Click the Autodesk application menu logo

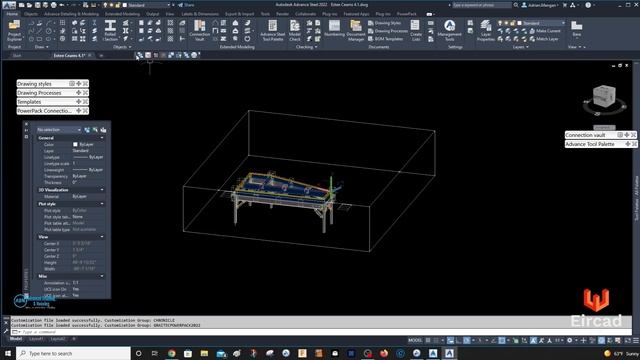pyautogui.click(x=8, y=5)
